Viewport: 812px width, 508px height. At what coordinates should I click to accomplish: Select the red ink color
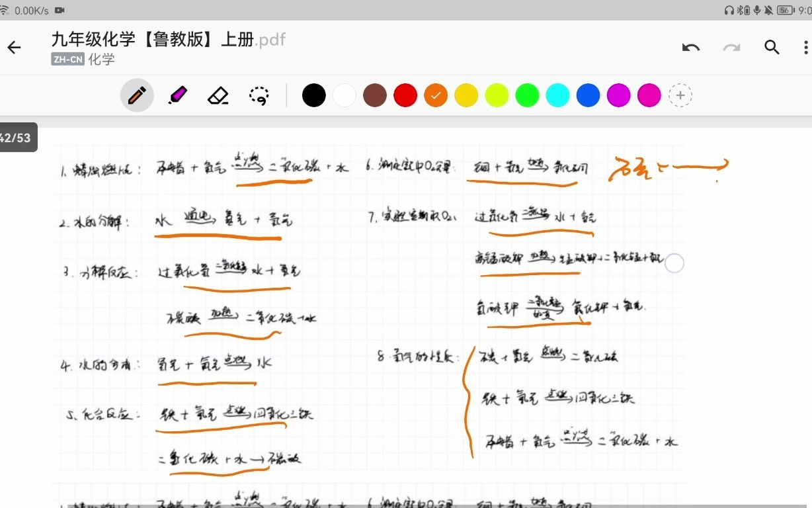coord(405,95)
